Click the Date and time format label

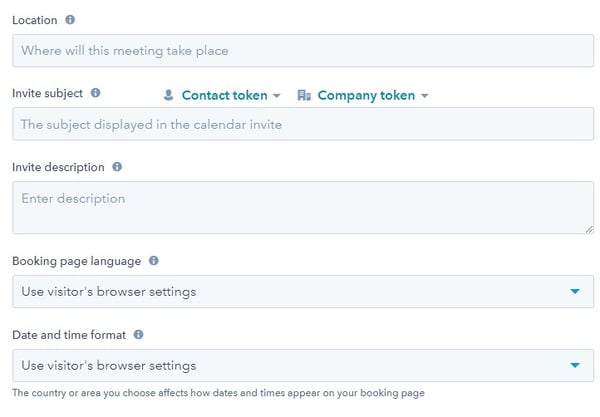tap(68, 335)
